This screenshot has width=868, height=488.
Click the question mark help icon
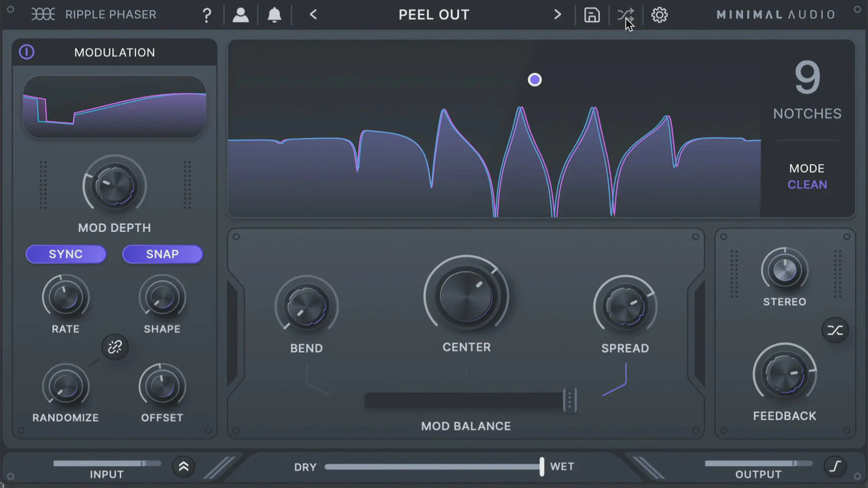point(207,15)
